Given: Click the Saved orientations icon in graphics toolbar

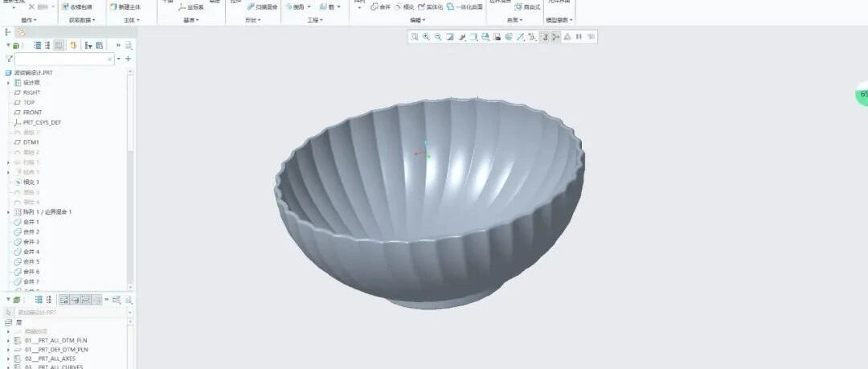Looking at the screenshot, I should point(485,36).
